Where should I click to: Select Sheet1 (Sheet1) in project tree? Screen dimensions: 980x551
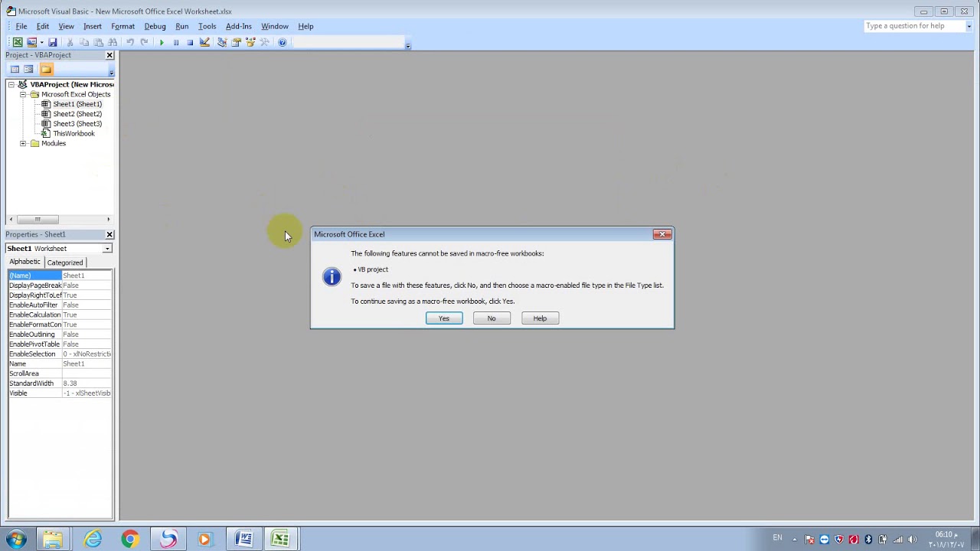point(77,104)
